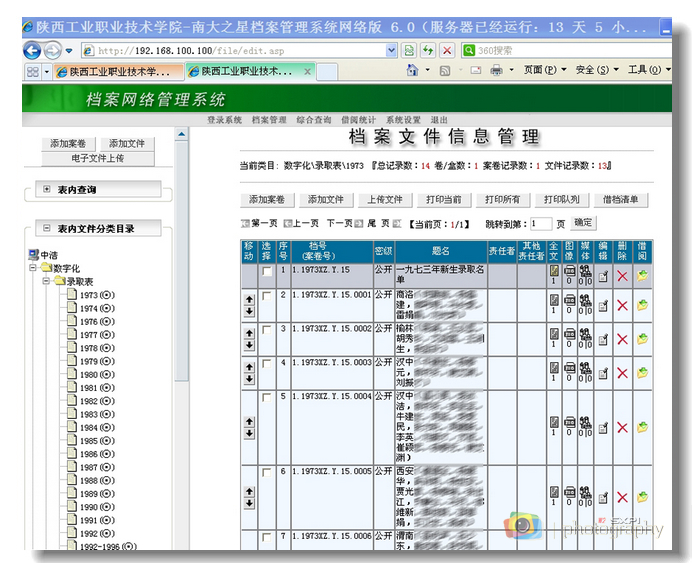Collapse the 录取表 folder in the tree

pos(46,282)
